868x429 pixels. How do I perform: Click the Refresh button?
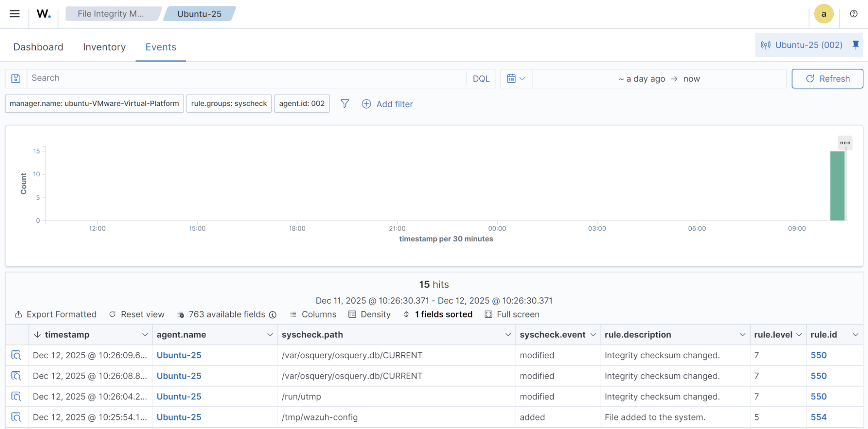coord(827,79)
